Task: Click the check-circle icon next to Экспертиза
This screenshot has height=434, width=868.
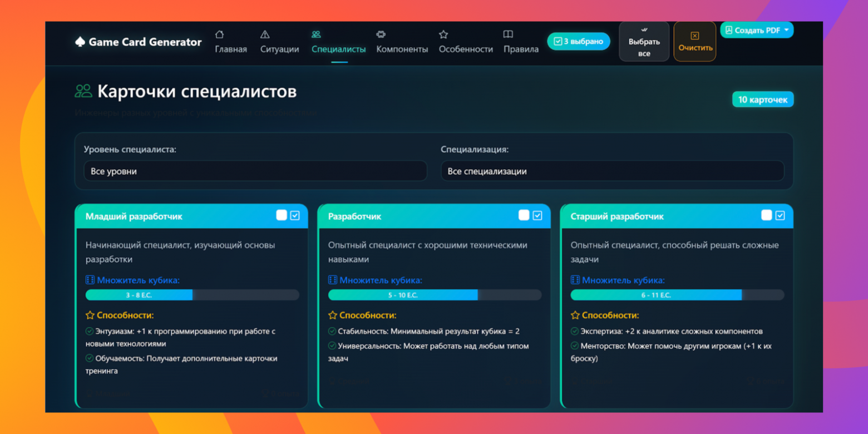Action: 574,331
